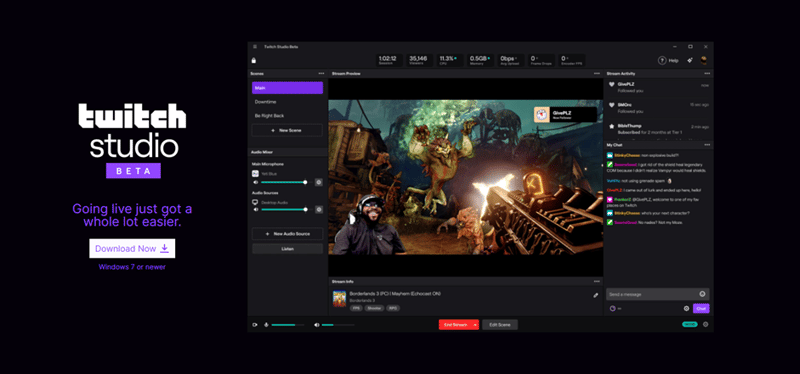Click the 11.3% CPU stat
This screenshot has height=374, width=800.
(449, 60)
